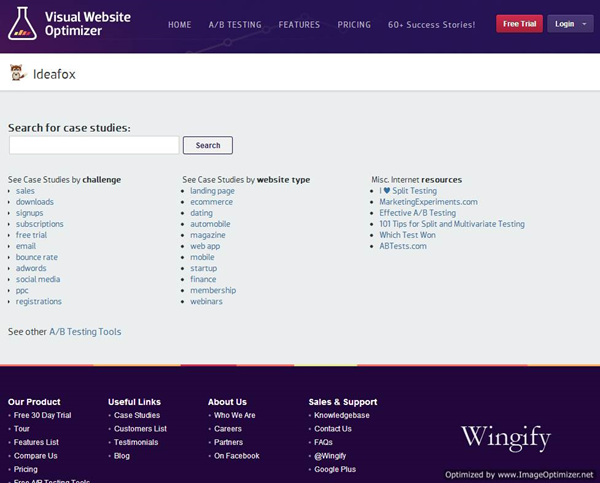600x483 pixels.
Task: Open the On Facebook footer link
Action: click(x=237, y=456)
